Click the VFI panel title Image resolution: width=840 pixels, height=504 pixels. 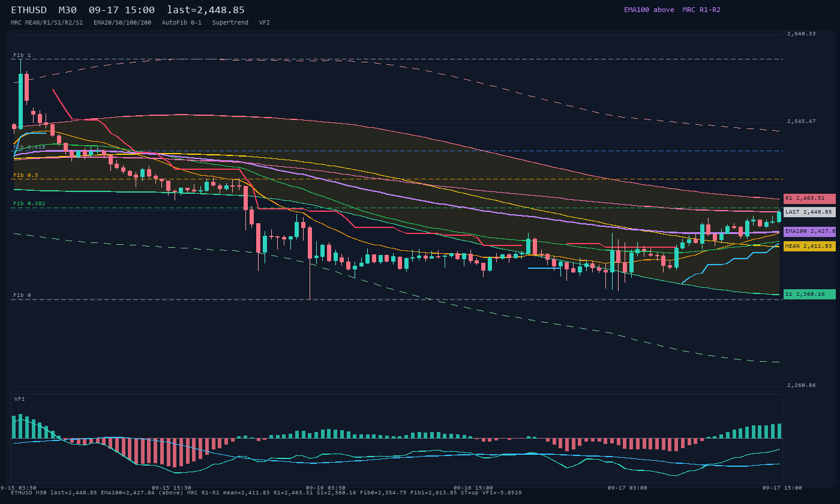tap(20, 399)
